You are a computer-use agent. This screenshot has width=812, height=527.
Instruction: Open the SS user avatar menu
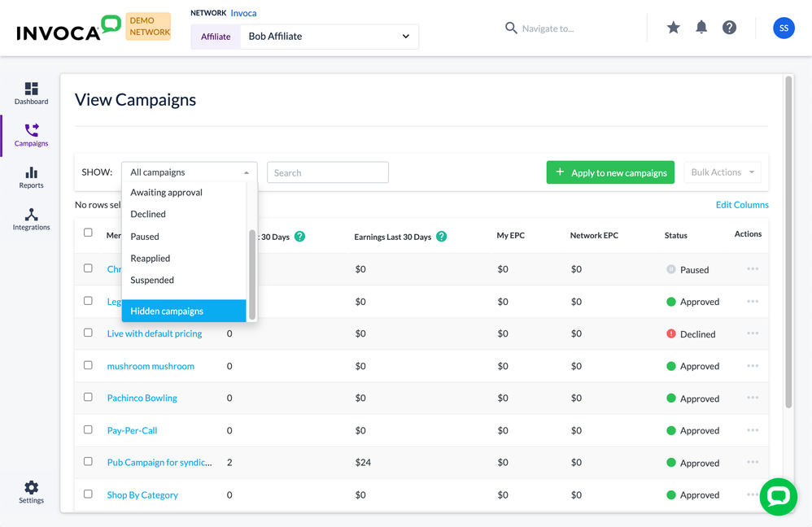click(784, 28)
